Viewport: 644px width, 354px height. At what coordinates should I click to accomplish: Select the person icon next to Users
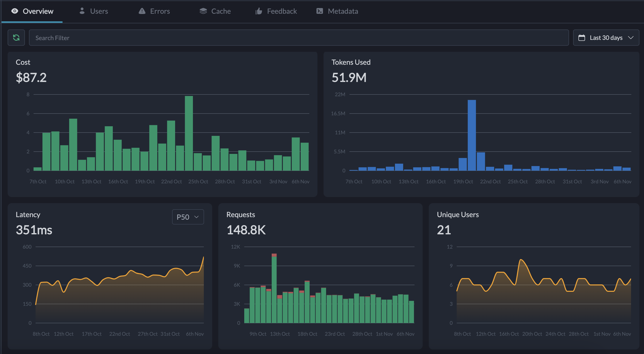82,11
